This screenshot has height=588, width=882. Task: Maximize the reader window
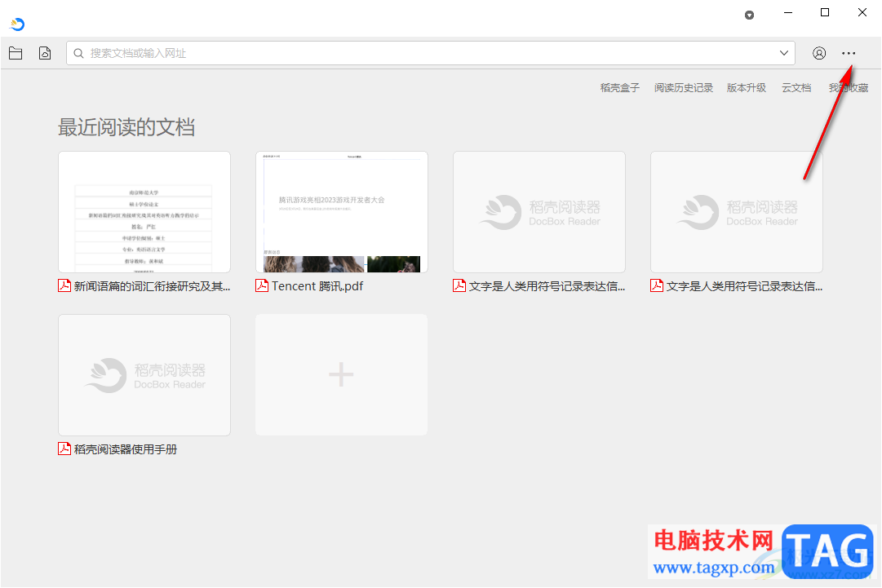point(825,12)
